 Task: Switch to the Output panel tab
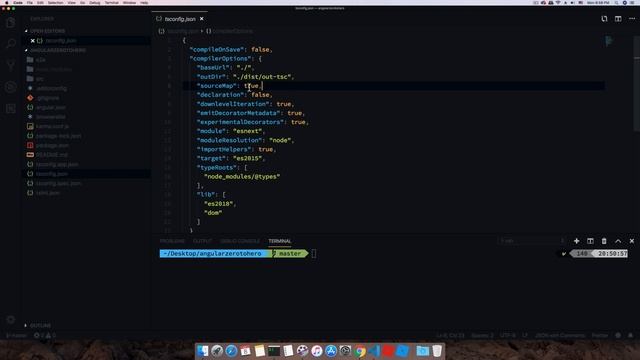202,241
